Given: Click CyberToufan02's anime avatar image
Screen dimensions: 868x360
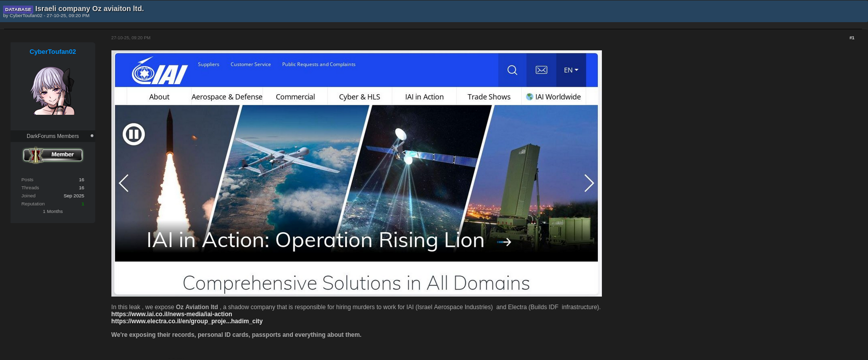Looking at the screenshot, I should pos(52,91).
